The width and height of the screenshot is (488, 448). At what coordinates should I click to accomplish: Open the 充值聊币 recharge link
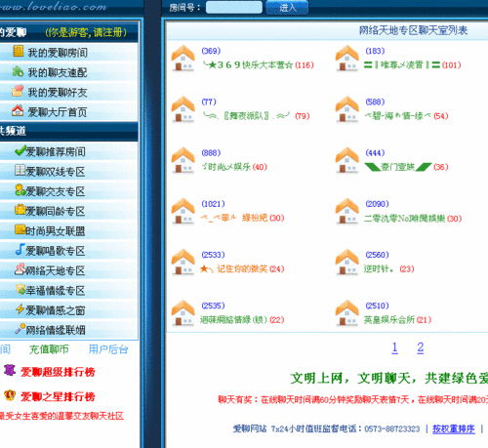[49, 349]
